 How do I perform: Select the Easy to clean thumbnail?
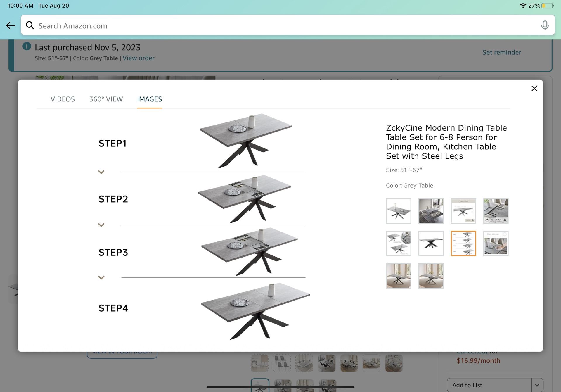[496, 243]
